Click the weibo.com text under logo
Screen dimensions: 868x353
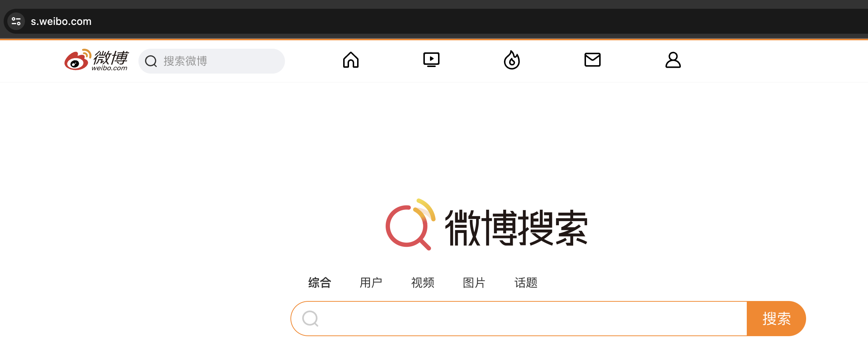pos(110,68)
